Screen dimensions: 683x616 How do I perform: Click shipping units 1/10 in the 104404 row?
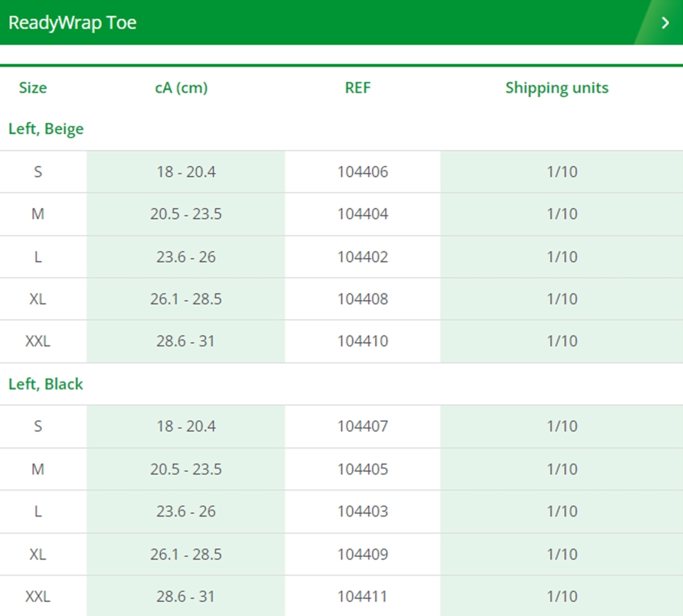[562, 214]
